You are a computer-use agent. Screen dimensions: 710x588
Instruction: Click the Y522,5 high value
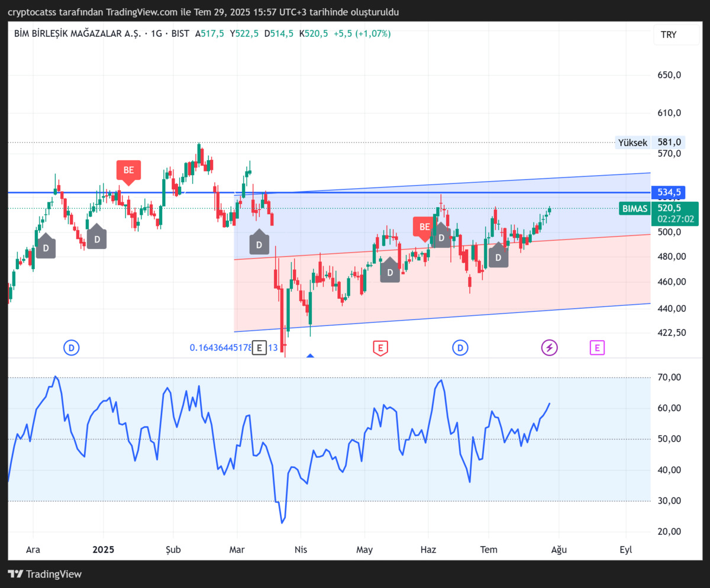[x=244, y=34]
